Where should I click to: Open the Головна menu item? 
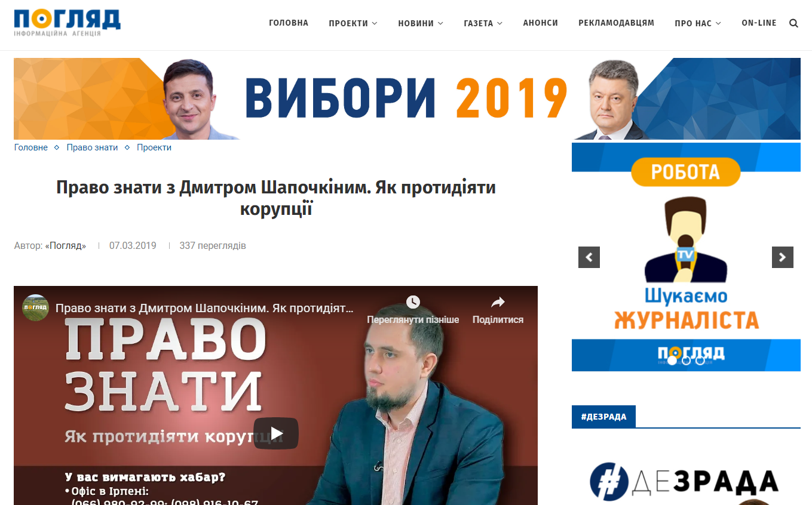(289, 23)
